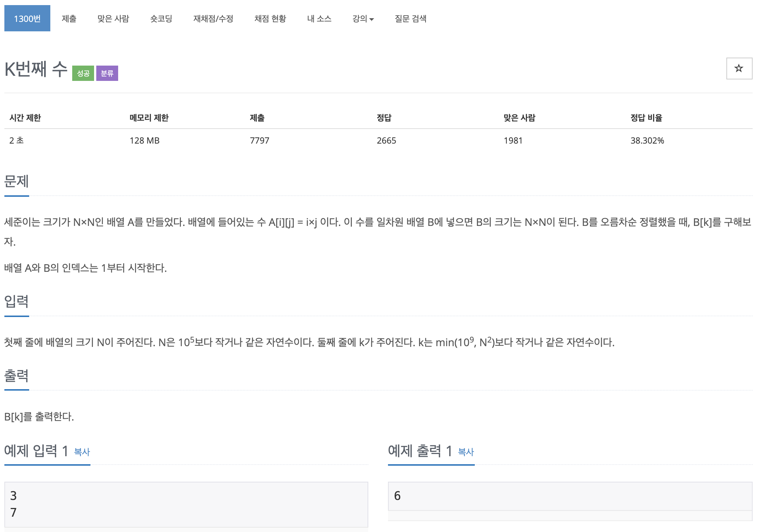Copy example input 1 via 복사 link
The width and height of the screenshot is (757, 532).
tap(82, 452)
